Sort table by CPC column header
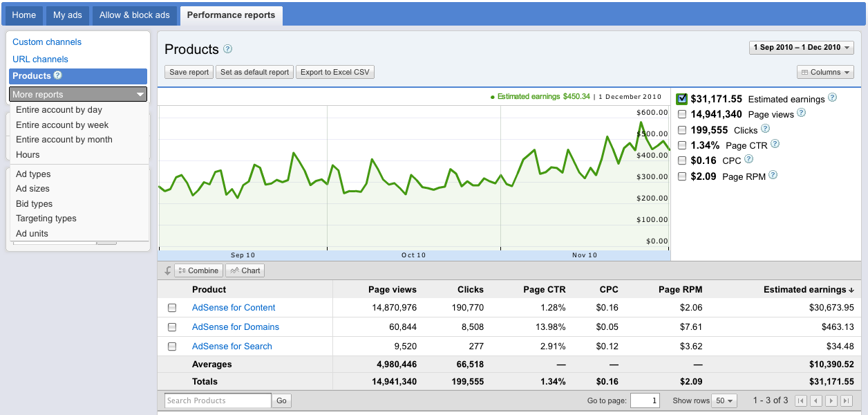Image resolution: width=868 pixels, height=415 pixels. (609, 290)
